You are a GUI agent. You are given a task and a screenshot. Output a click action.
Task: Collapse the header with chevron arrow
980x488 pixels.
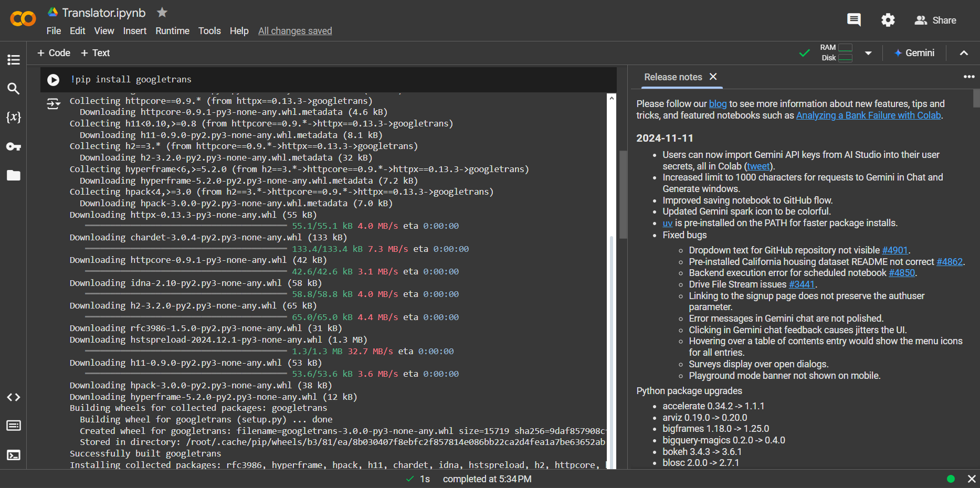pyautogui.click(x=964, y=53)
